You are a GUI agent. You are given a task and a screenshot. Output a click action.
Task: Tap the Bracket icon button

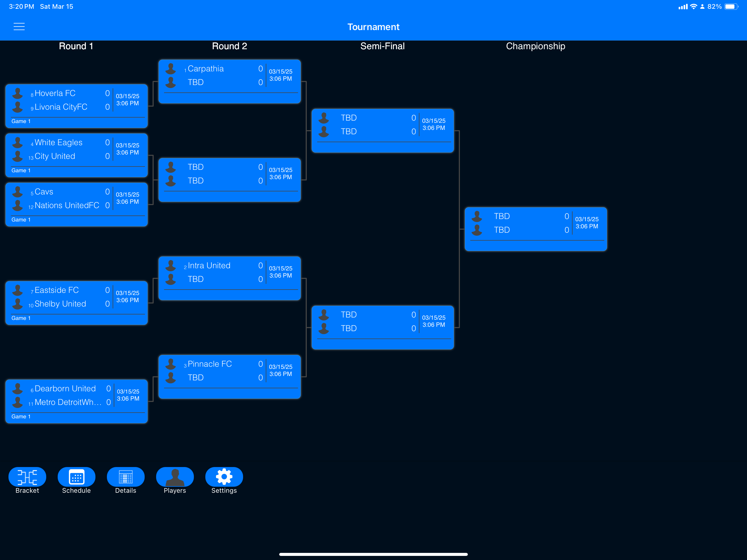pyautogui.click(x=27, y=477)
